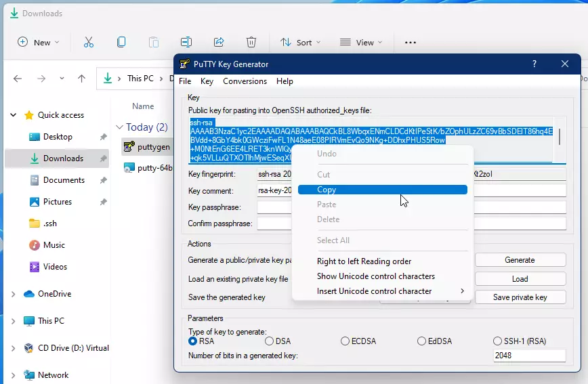Click the Generate button
Screen dimensions: 588x384
pos(520,260)
